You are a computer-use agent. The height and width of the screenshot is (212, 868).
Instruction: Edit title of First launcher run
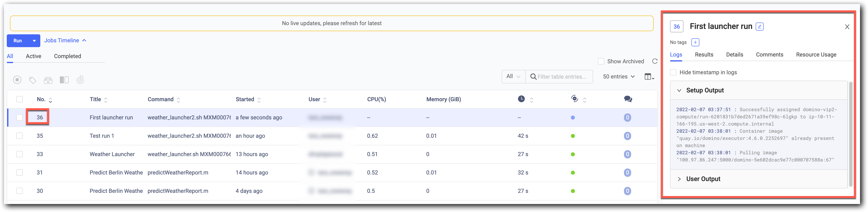(x=759, y=27)
